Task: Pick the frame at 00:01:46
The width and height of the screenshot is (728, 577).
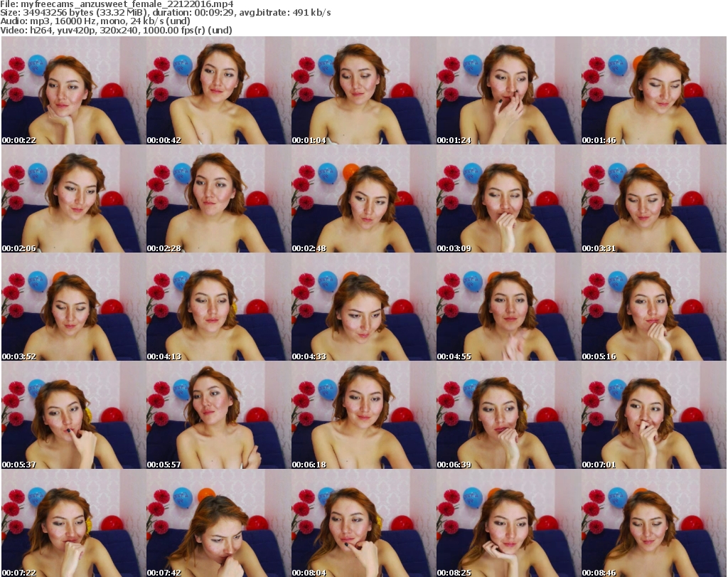Action: [x=653, y=91]
